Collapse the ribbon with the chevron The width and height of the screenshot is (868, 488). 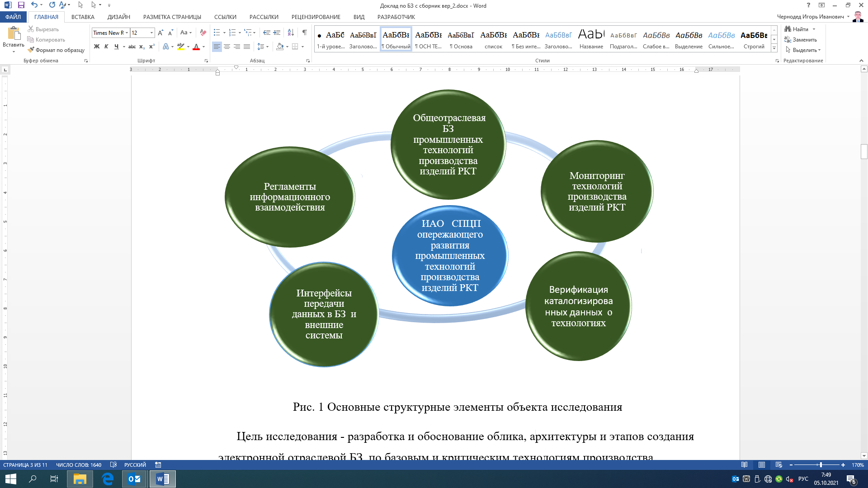click(861, 61)
